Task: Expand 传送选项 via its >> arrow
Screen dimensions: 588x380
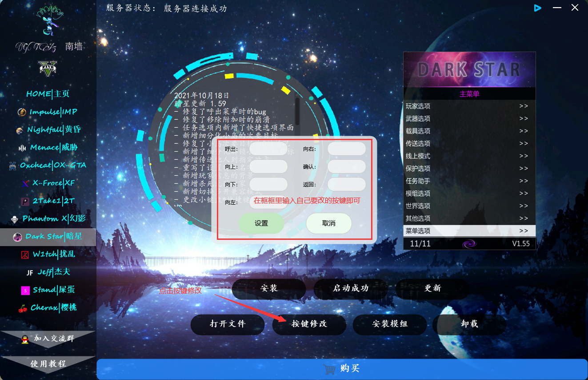Action: pos(524,144)
